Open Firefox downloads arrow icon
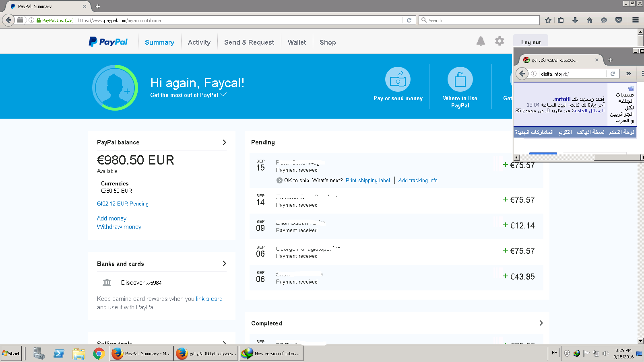644x362 pixels. point(575,20)
